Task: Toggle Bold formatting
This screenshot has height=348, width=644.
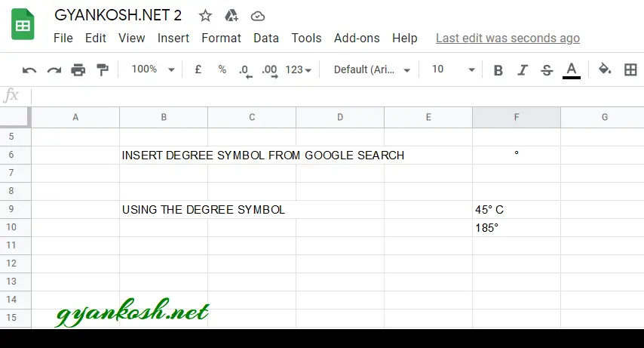Action: click(498, 70)
